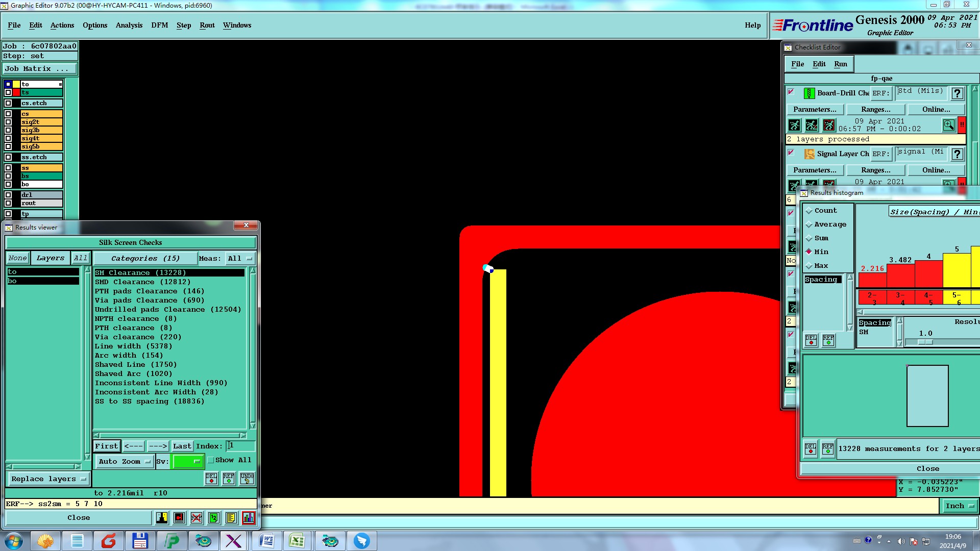Image resolution: width=980 pixels, height=551 pixels.
Task: Open the Run menu in Checklist Editor
Action: pyautogui.click(x=840, y=64)
